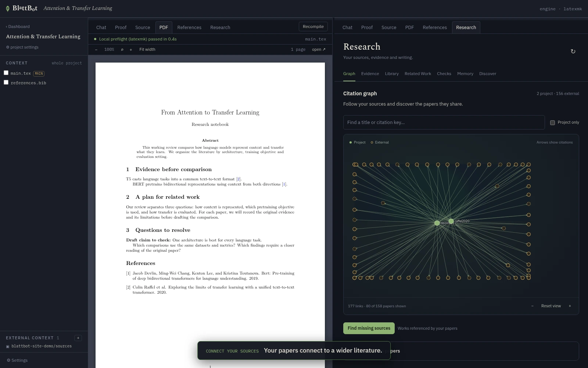Enable the Project only checkbox
The height and width of the screenshot is (368, 588).
point(552,123)
